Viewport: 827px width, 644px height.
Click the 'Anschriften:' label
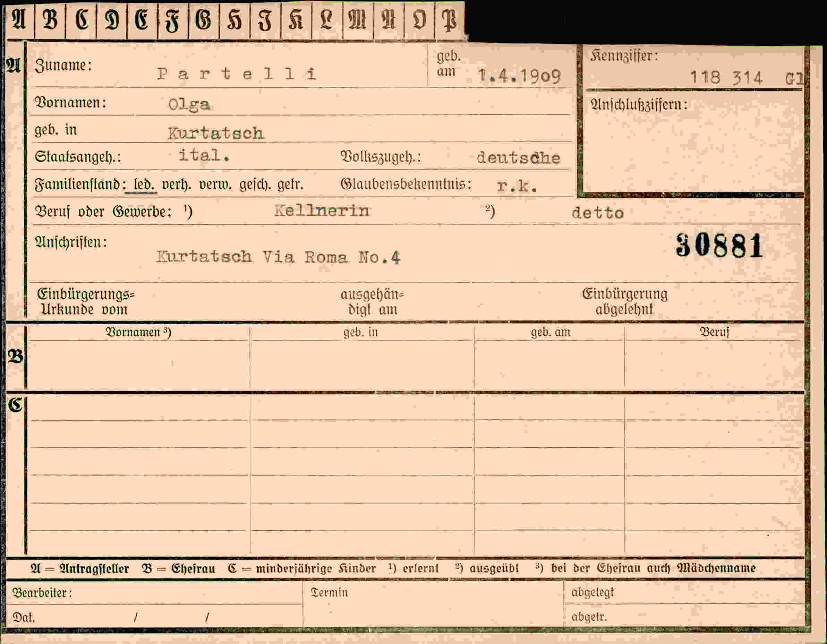[x=71, y=242]
